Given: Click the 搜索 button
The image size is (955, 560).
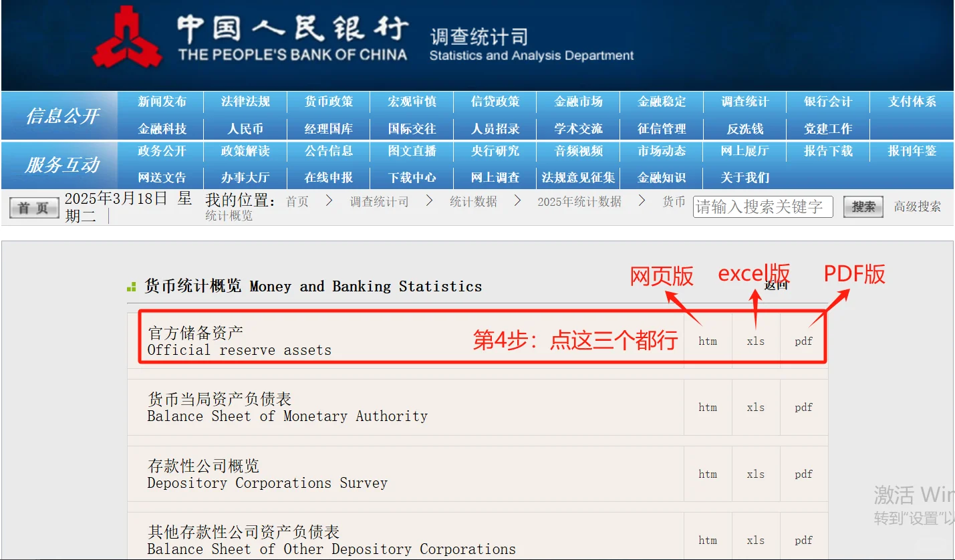Looking at the screenshot, I should coord(863,206).
